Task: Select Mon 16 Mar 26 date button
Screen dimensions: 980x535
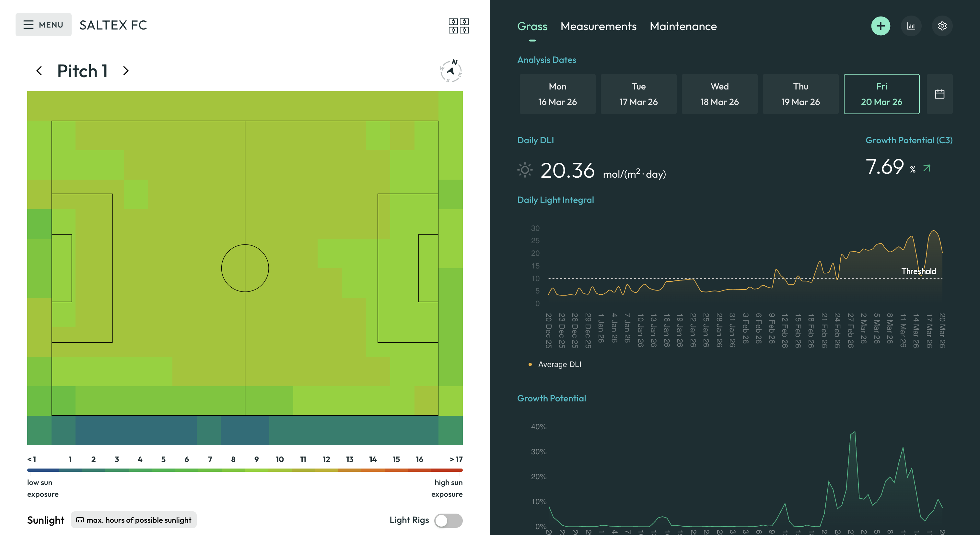Action: pyautogui.click(x=557, y=94)
